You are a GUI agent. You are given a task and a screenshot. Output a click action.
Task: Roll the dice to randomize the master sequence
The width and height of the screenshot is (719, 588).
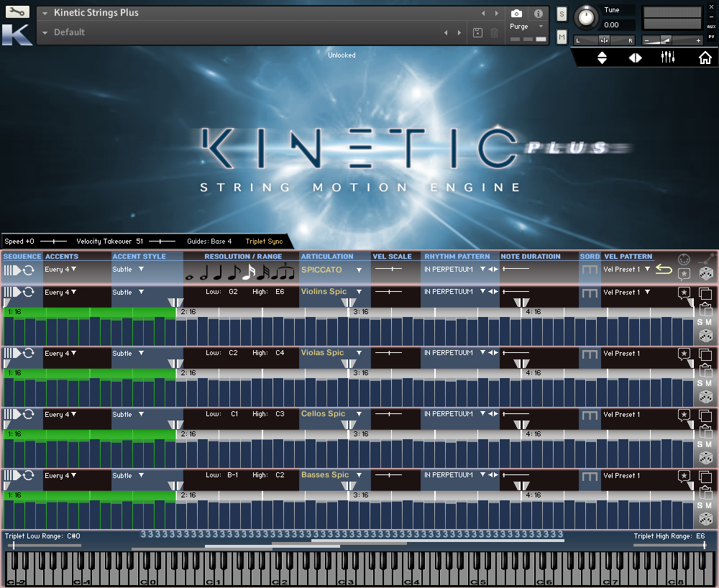click(x=706, y=275)
